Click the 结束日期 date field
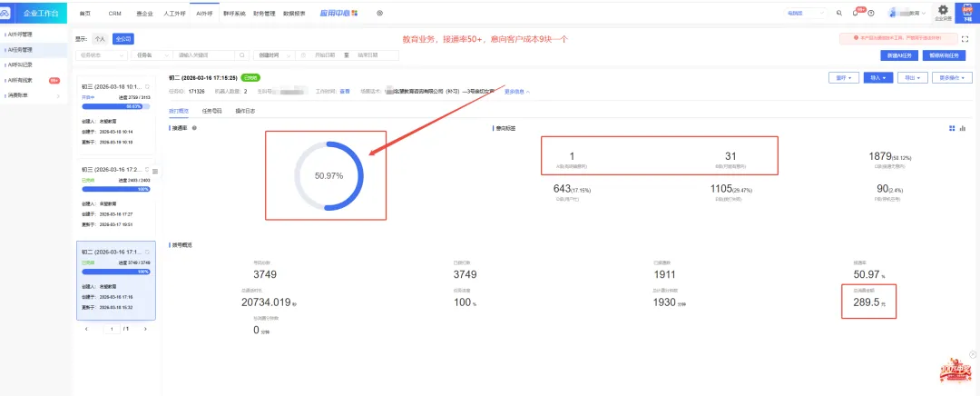The height and width of the screenshot is (396, 980). 367,55
